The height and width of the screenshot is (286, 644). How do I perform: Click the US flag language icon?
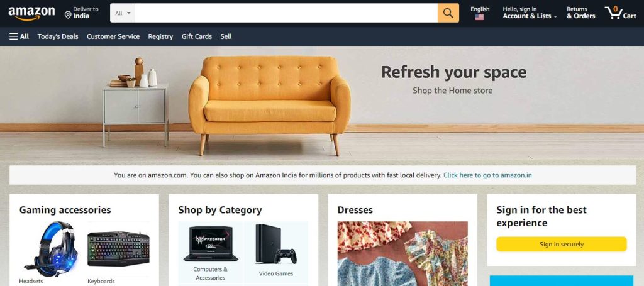point(479,17)
